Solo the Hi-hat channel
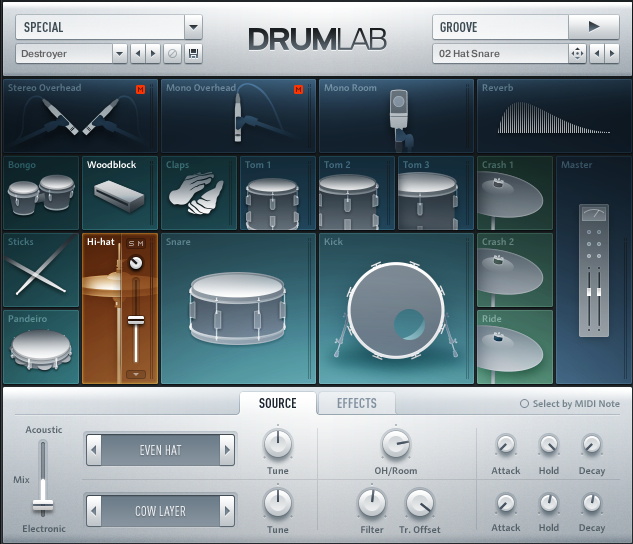Screen dimensions: 633x544 coord(132,243)
